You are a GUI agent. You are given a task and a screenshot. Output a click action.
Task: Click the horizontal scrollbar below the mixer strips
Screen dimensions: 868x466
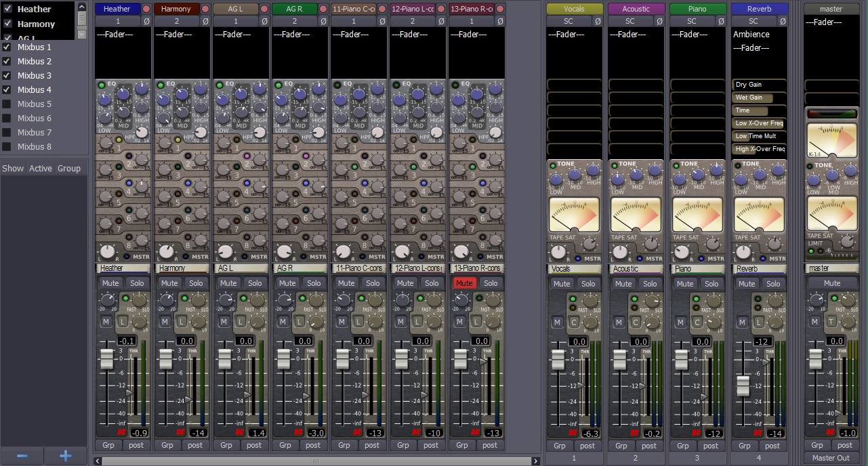pyautogui.click(x=315, y=461)
